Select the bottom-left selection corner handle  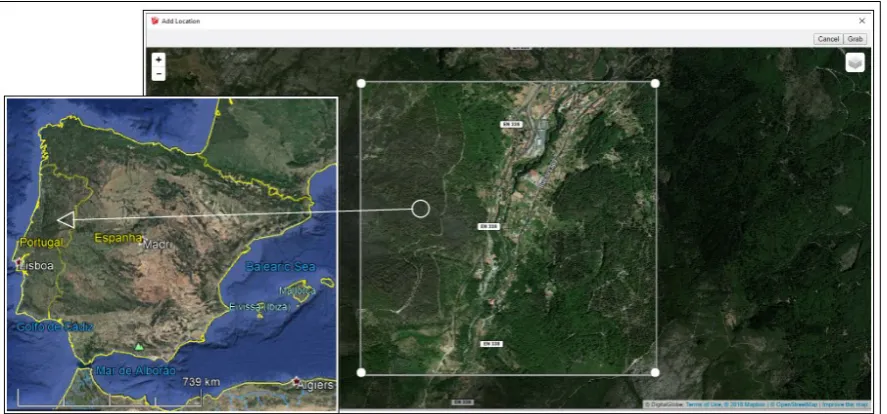point(361,372)
